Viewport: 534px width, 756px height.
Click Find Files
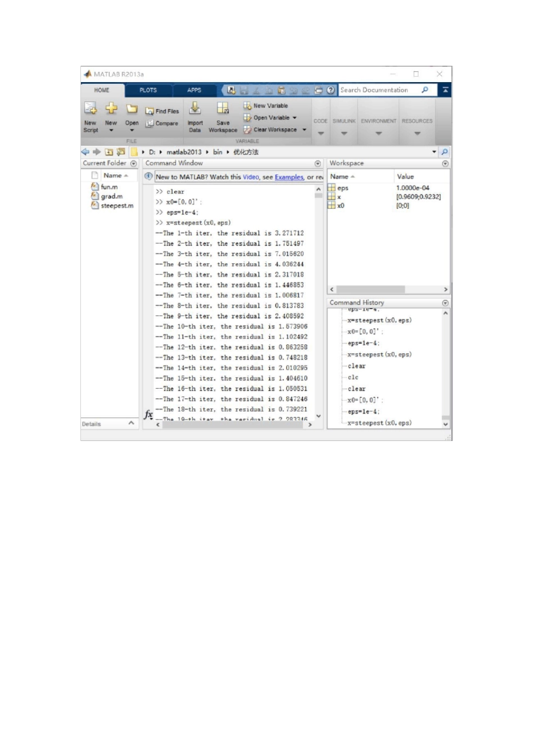[x=162, y=111]
